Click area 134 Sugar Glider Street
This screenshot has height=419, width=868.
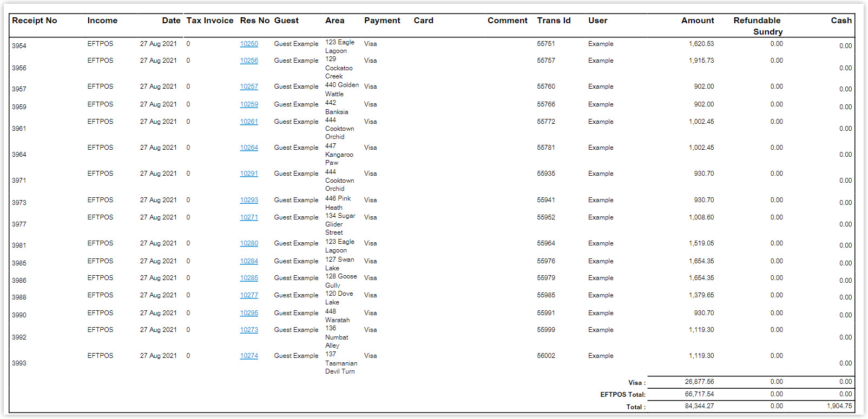coord(340,224)
